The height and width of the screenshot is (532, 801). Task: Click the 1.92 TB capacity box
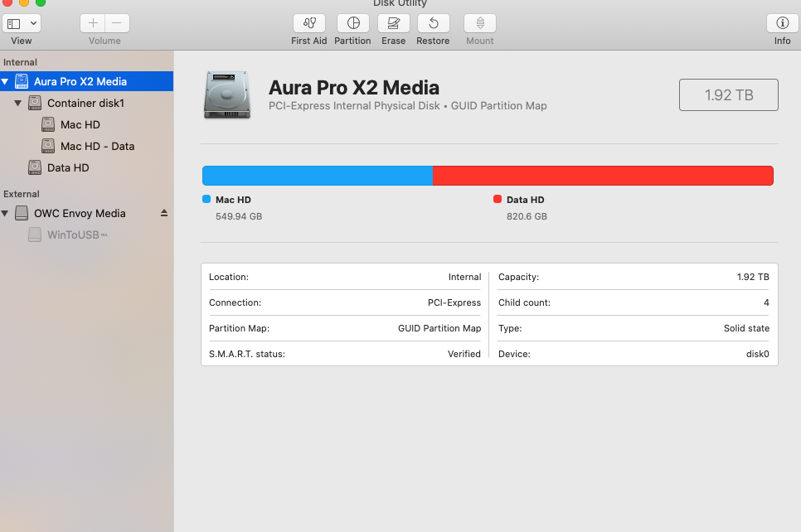729,95
